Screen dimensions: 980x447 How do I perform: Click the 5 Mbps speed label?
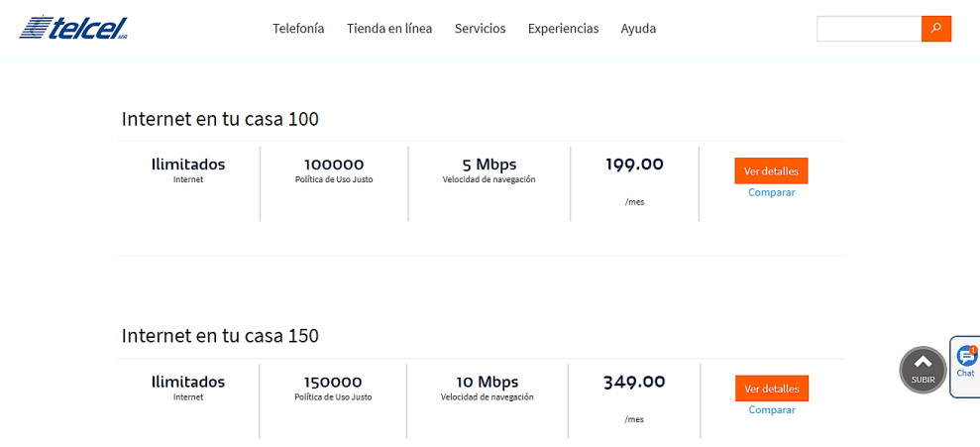click(489, 165)
